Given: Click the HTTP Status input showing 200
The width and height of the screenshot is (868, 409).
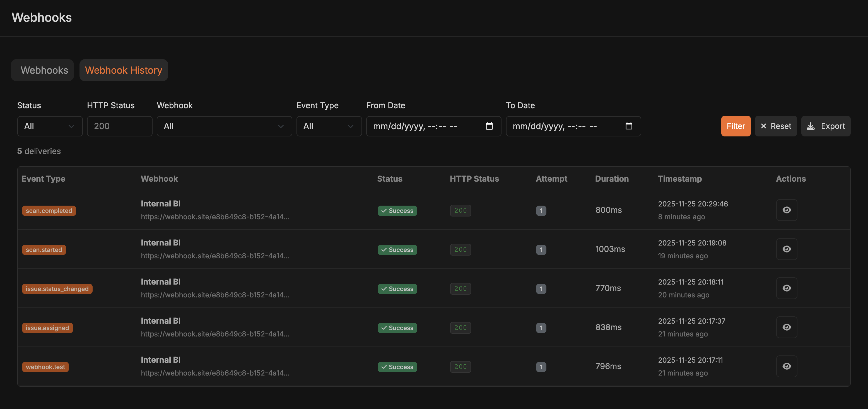Looking at the screenshot, I should 120,126.
